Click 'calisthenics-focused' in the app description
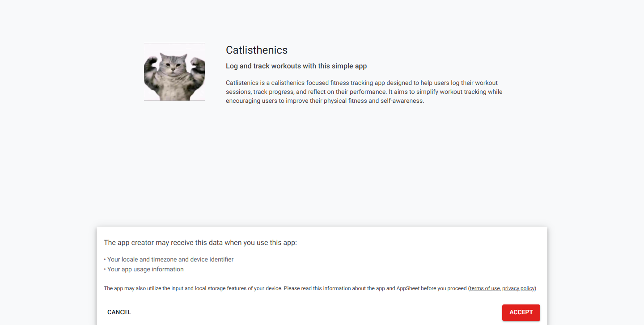644x325 pixels. click(x=300, y=83)
